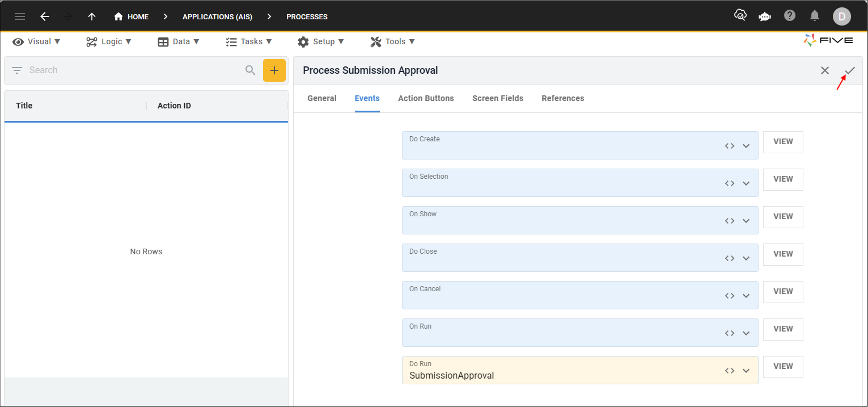Save the form with checkmark icon
Viewport: 868px width, 407px height.
click(850, 70)
